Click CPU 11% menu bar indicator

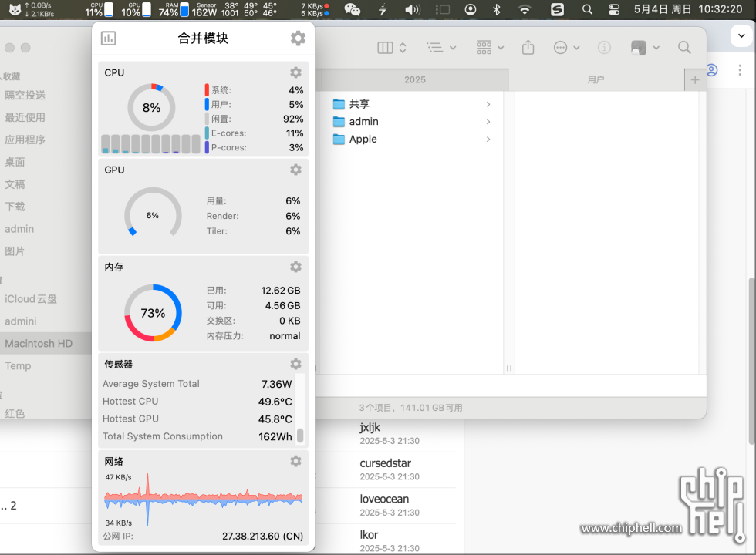click(100, 9)
